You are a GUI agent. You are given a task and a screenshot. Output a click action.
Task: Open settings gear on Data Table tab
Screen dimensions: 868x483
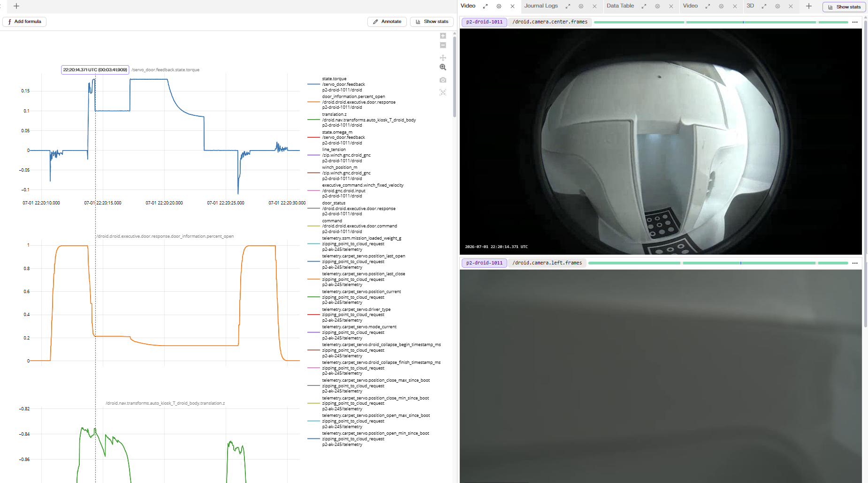point(657,6)
